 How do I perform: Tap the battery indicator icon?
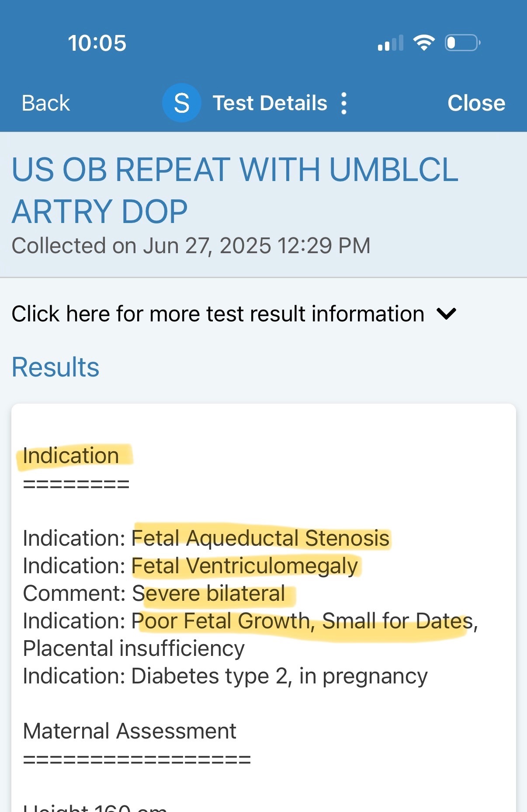(462, 42)
